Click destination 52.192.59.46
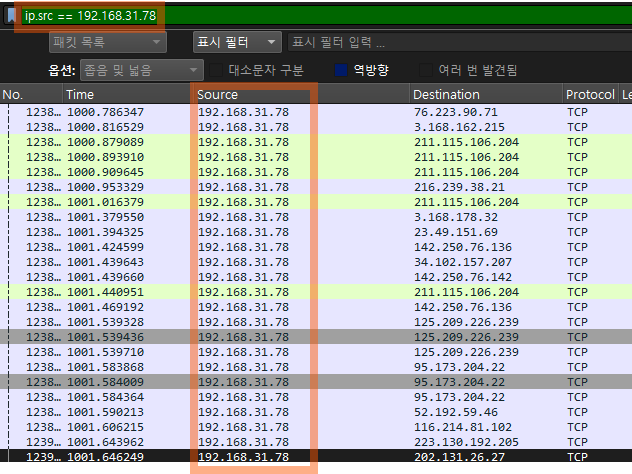Viewport: 632px width, 474px height. 456,412
